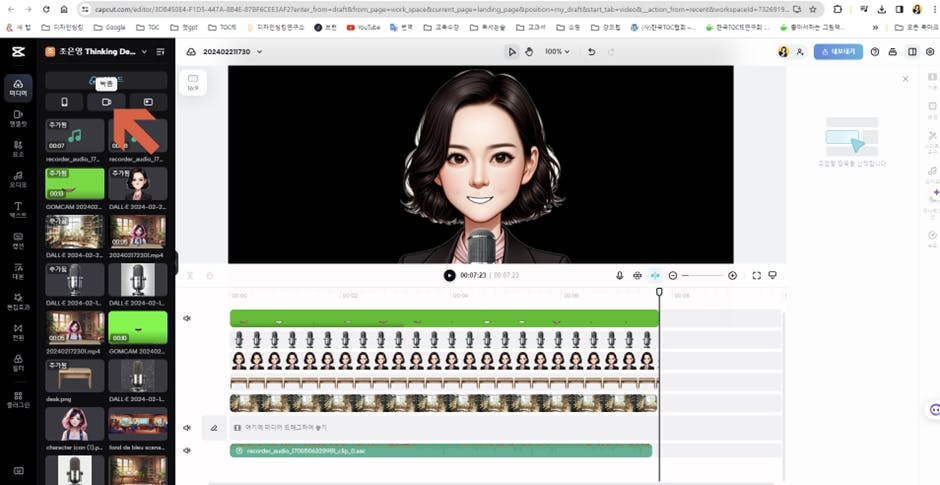This screenshot has height=485, width=940.
Task: Select the microphone image clip on timeline
Action: [x=444, y=340]
